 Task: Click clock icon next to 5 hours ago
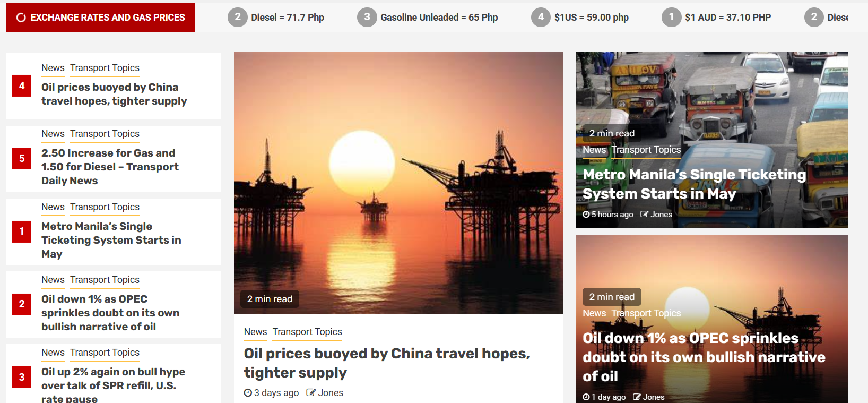(586, 215)
